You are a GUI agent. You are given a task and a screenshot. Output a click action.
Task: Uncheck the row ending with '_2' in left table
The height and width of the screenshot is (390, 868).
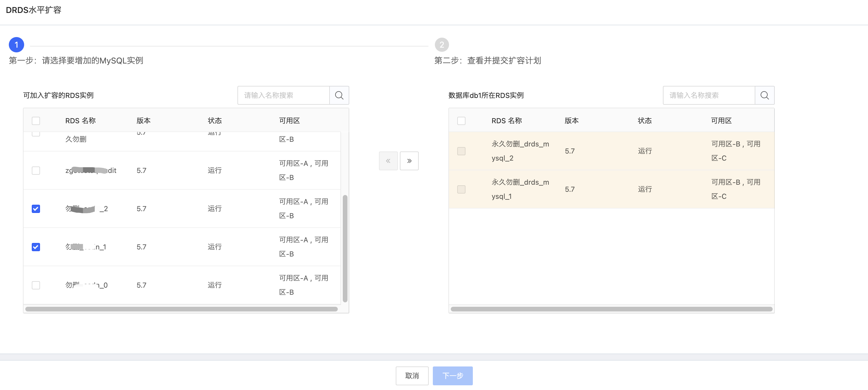[x=36, y=209]
